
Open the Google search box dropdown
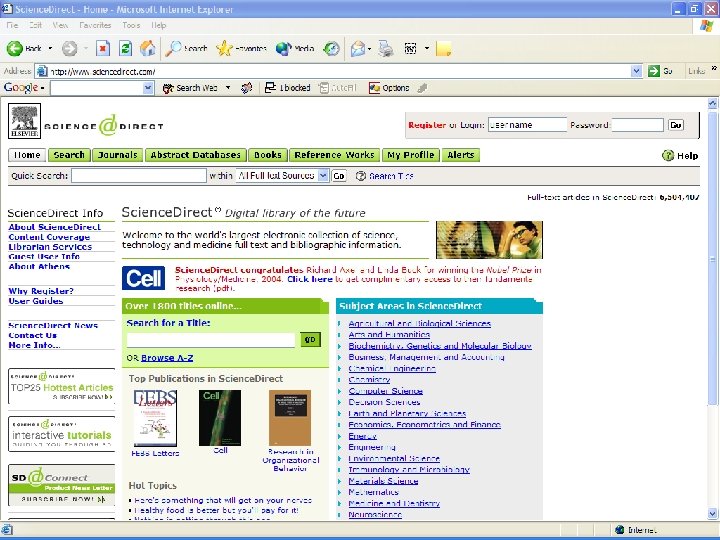pyautogui.click(x=148, y=88)
